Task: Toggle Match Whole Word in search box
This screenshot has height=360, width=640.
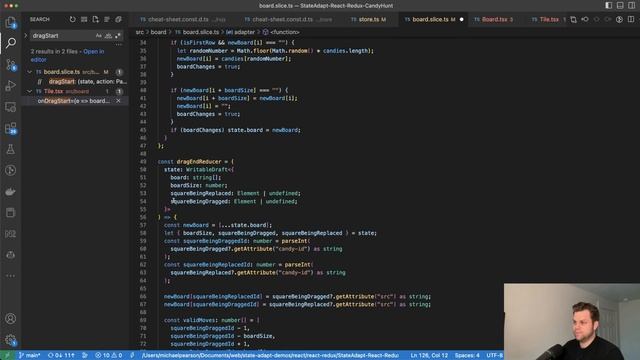Action: coord(108,36)
